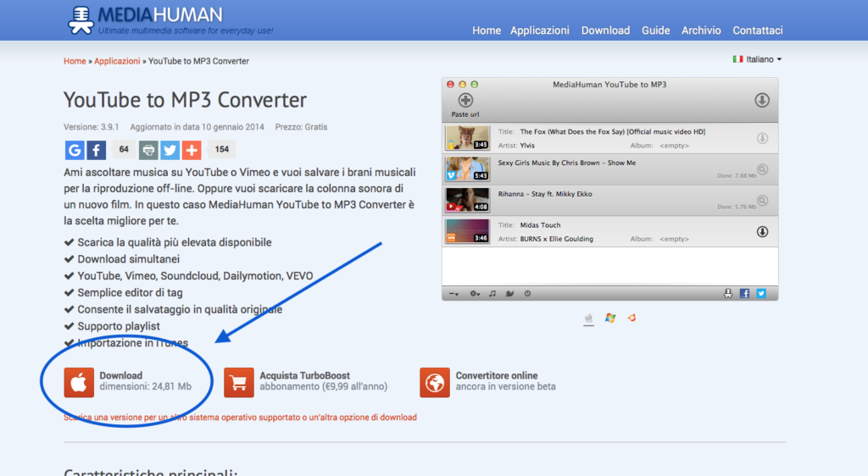The image size is (868, 476).
Task: Click download icon on The Fox row
Action: click(x=762, y=138)
